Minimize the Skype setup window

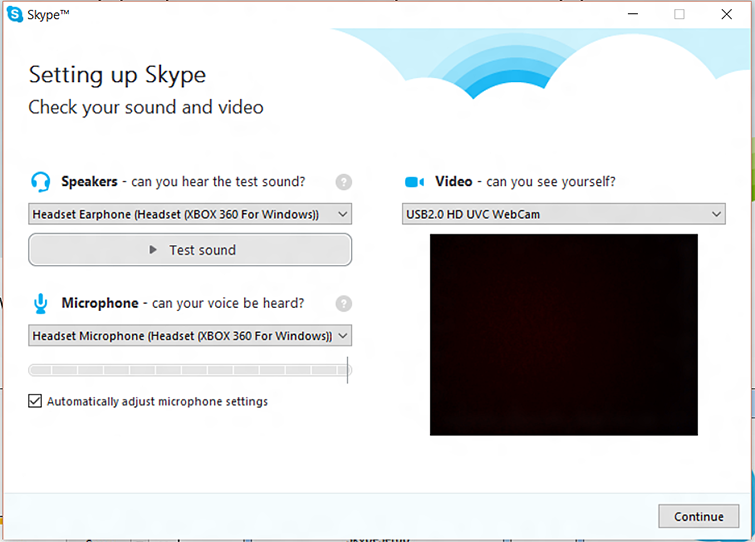(633, 14)
